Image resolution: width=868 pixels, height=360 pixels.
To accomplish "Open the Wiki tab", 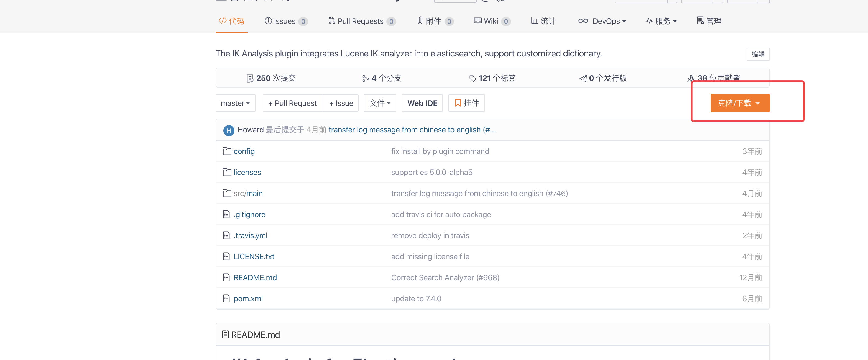I will point(491,21).
